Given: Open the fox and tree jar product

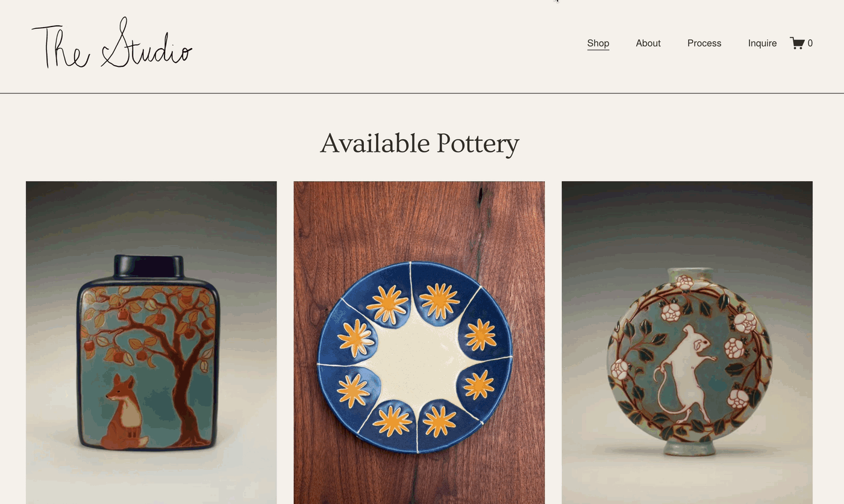Looking at the screenshot, I should [x=151, y=343].
